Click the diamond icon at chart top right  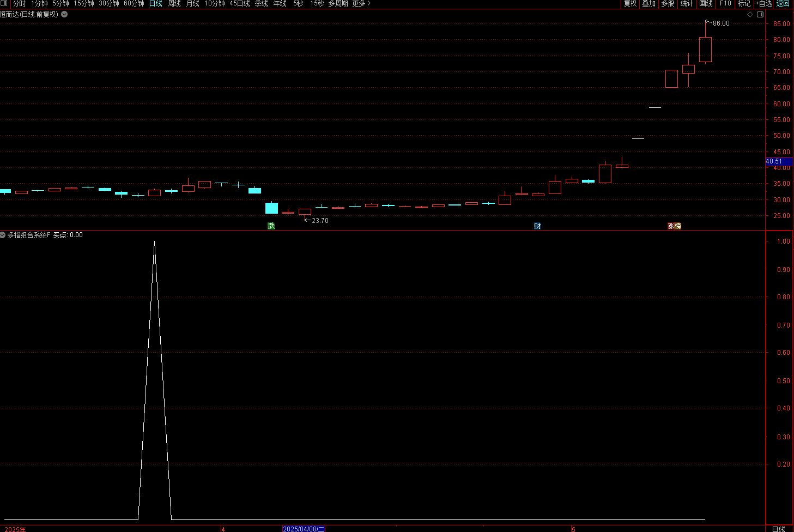750,15
